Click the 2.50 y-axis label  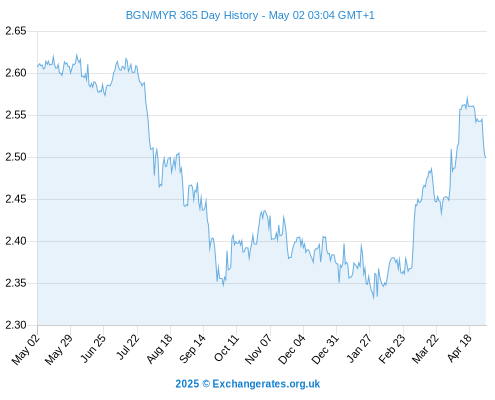coord(16,157)
